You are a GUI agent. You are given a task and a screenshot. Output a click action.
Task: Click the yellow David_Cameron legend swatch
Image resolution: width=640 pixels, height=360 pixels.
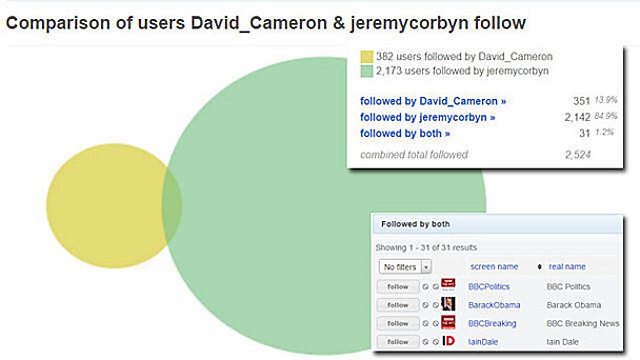367,57
